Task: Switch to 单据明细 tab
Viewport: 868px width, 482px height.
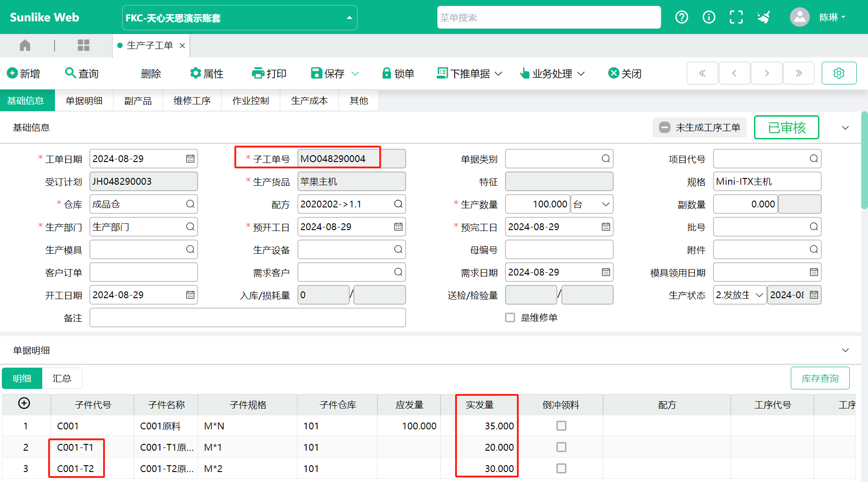Action: pos(84,101)
